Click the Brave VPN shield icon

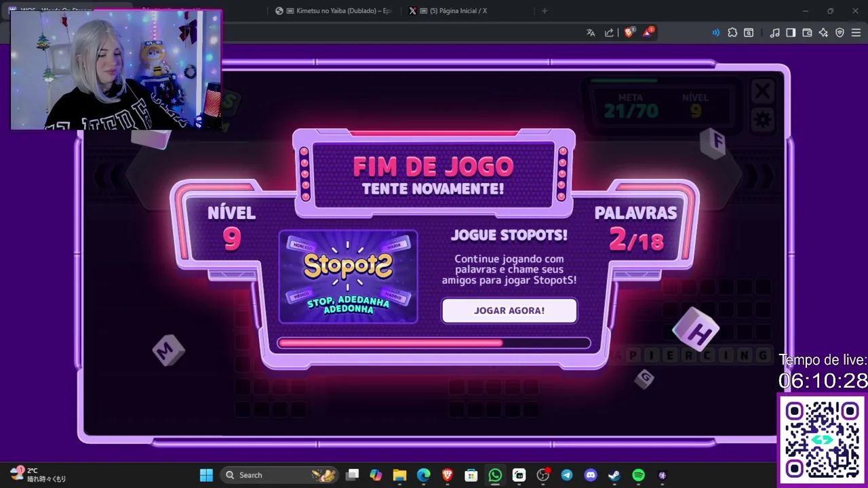(x=840, y=33)
